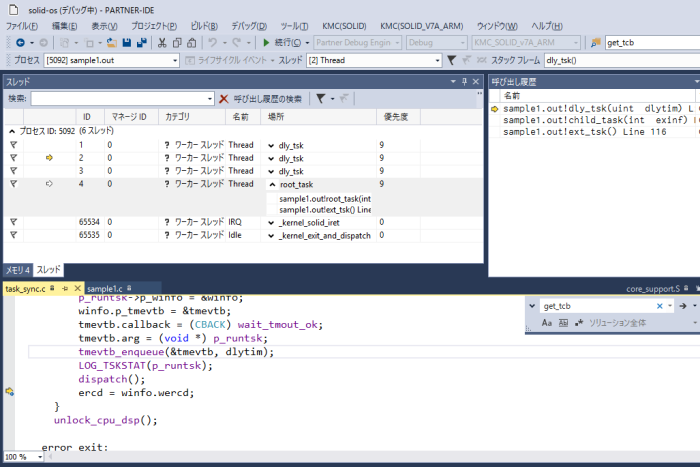Select sample1.out!child_task call stack entry
Image resolution: width=700 pixels, height=467 pixels.
pyautogui.click(x=590, y=120)
